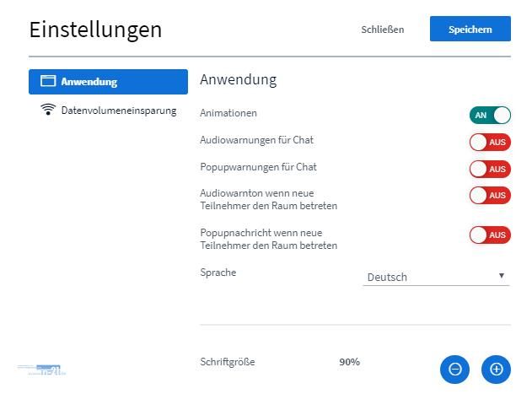Screen dimensions: 532x394
Task: Click the small logo in bottom-left corner
Action: 42,369
